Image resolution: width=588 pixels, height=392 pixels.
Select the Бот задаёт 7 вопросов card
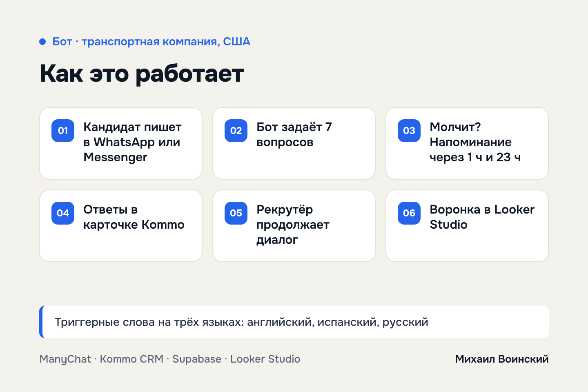coord(294,143)
